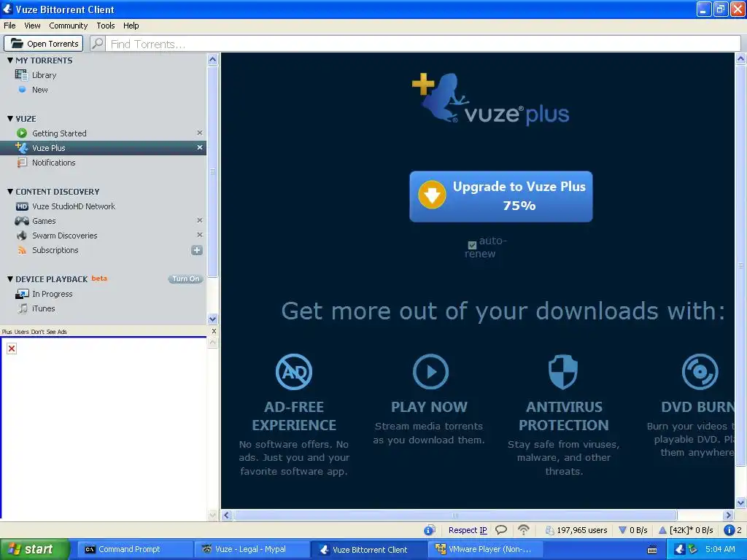Click main pane scroll-down arrow
Image resolution: width=747 pixels, height=560 pixels.
point(740,502)
